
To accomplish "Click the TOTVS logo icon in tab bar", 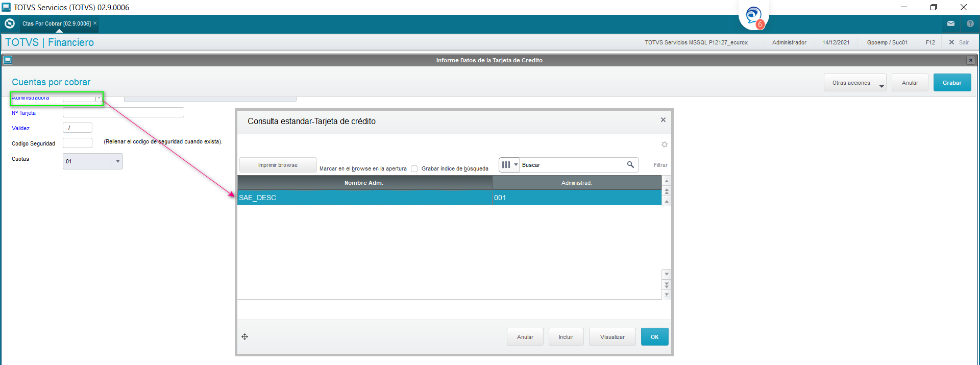I will point(10,23).
